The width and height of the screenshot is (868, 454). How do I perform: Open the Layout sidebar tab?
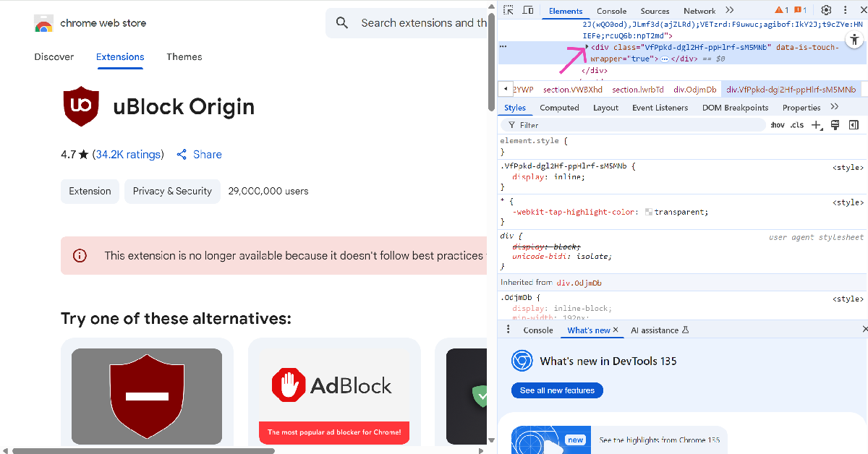click(605, 108)
